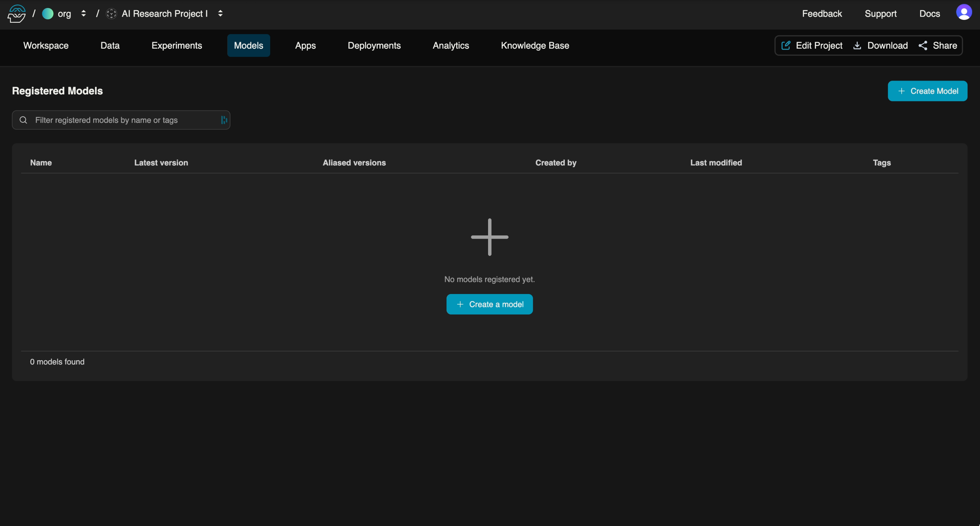Click the project icon beside AI Research Project

[x=111, y=14]
